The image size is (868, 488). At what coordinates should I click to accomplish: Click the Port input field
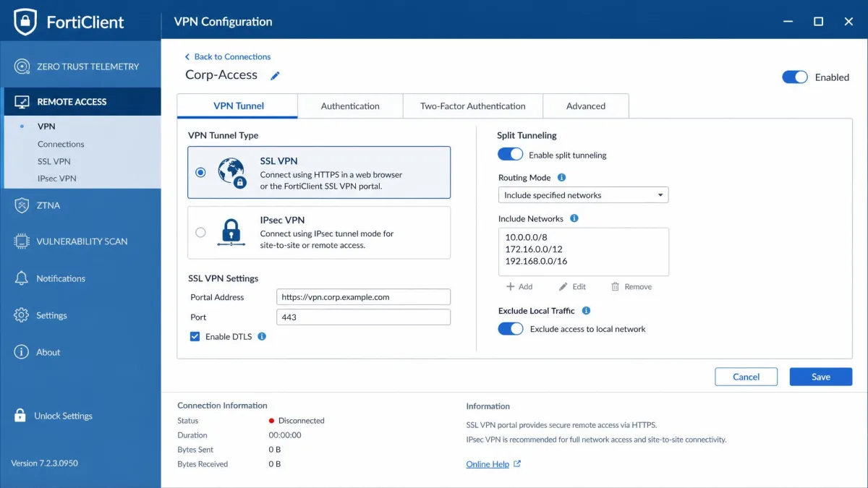click(364, 317)
